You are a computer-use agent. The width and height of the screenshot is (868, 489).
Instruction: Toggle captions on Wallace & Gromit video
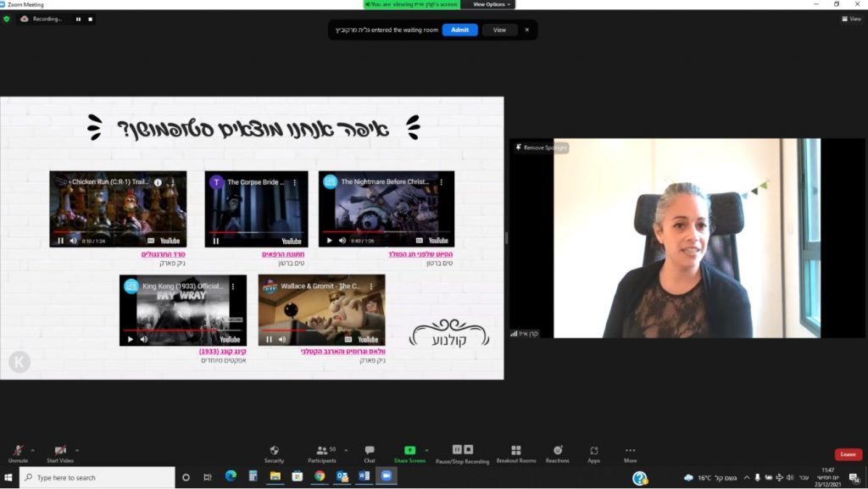pos(348,339)
